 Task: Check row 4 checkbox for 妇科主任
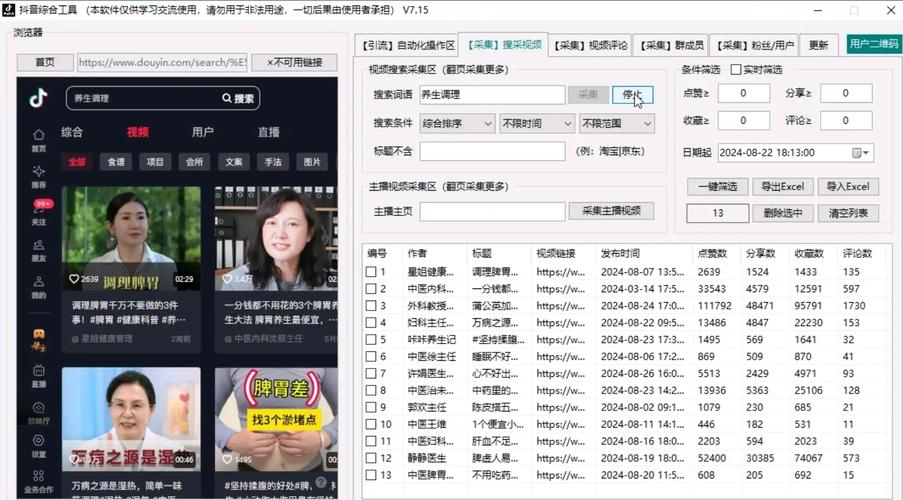pos(371,323)
